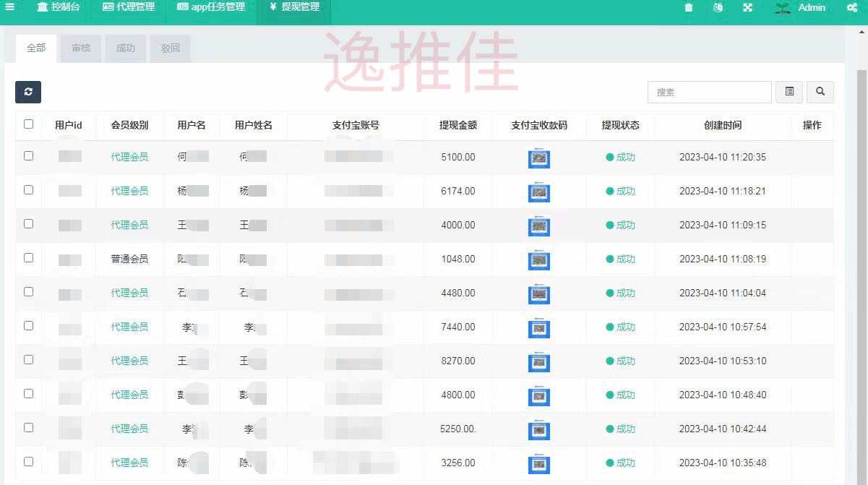Switch to the 审核 tab
Viewport: 868px width, 485px height.
(81, 48)
